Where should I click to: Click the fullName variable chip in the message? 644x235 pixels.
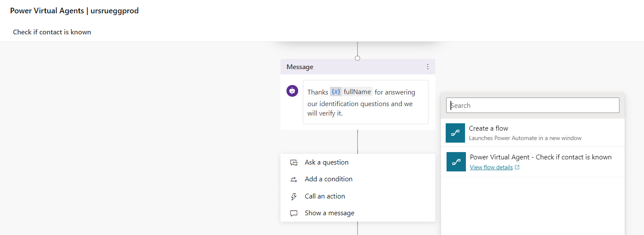click(x=351, y=92)
